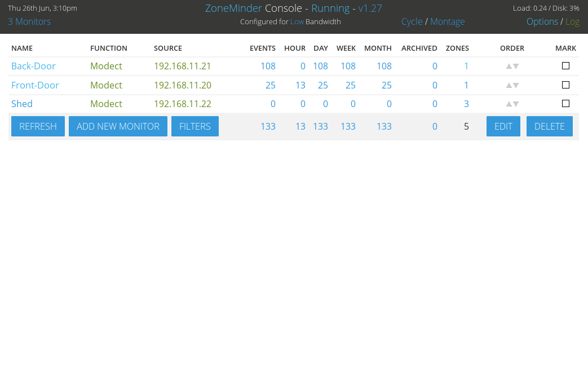Open the Options page
Viewport: 588px width, 367px height.
(542, 22)
